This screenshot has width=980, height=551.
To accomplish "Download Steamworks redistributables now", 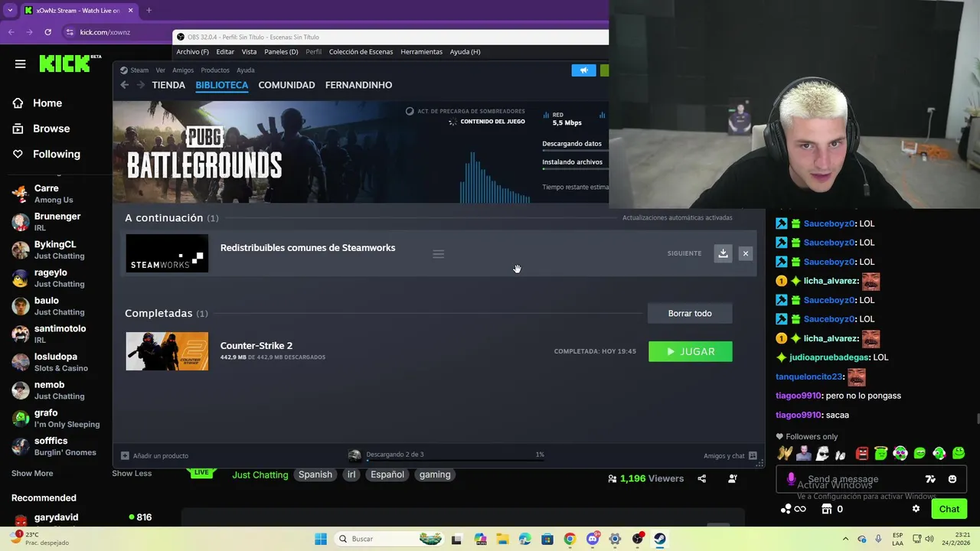I will 723,253.
